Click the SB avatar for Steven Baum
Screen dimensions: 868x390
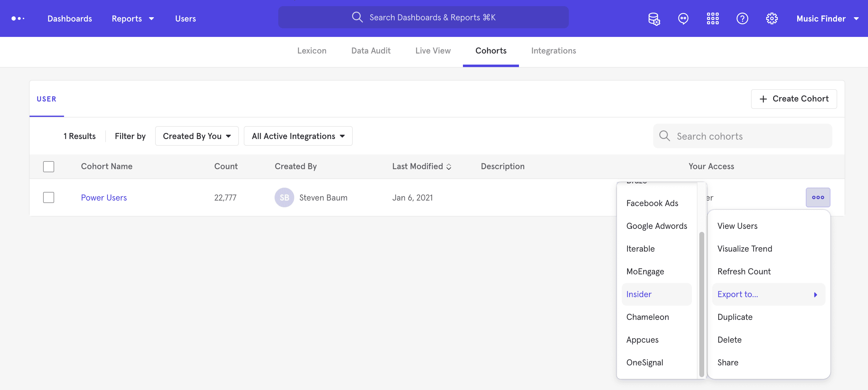point(284,197)
